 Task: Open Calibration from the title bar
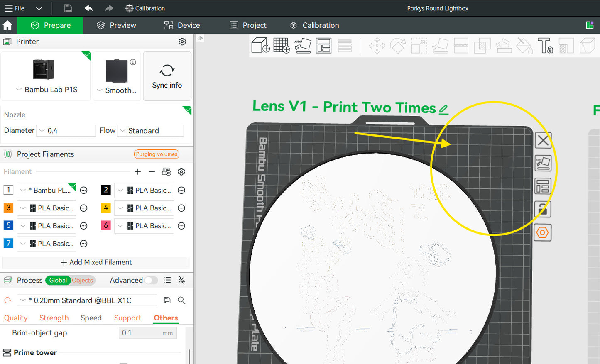[145, 8]
